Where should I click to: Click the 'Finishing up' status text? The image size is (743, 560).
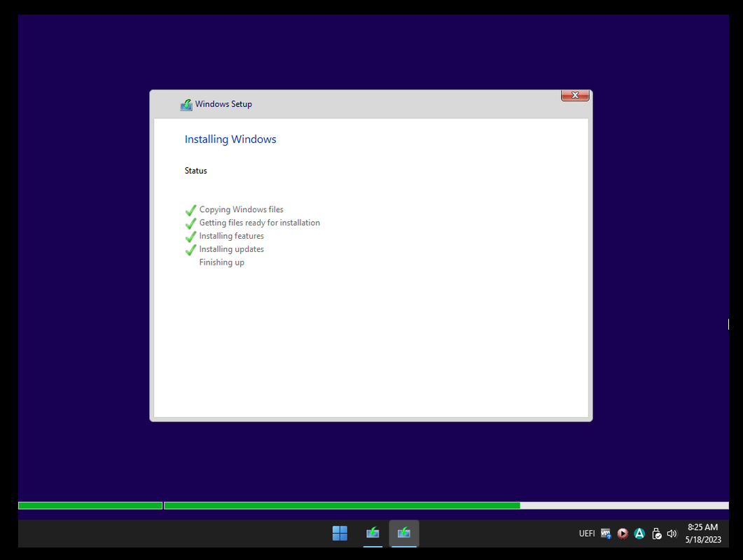click(222, 262)
